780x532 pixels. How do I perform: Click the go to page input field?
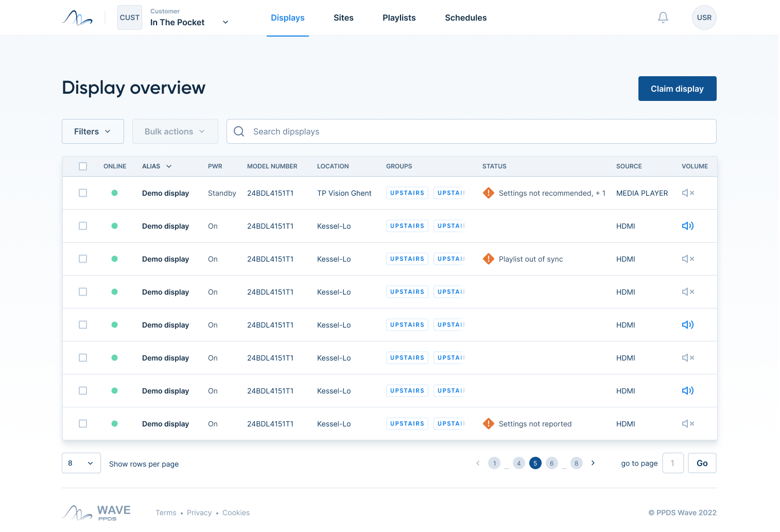[673, 463]
